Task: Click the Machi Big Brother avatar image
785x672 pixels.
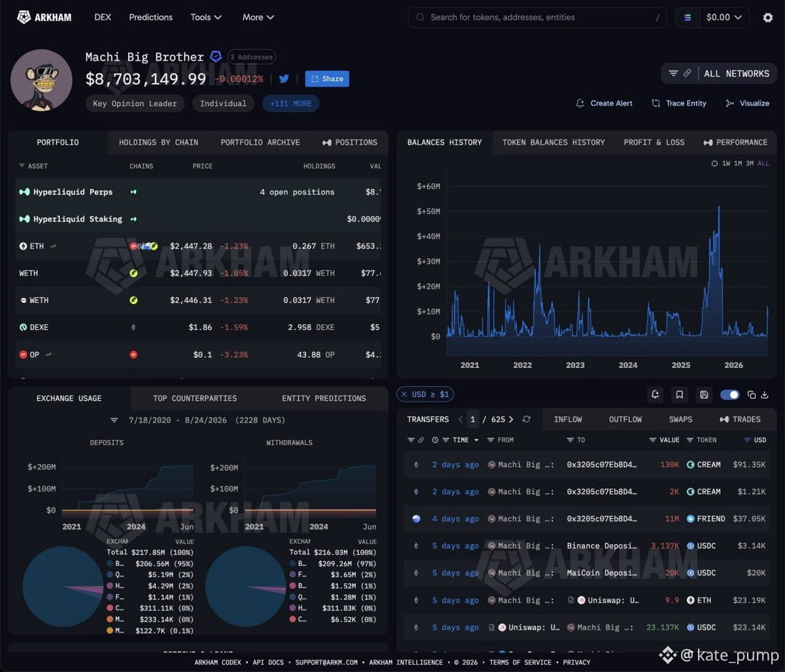Action: point(41,80)
